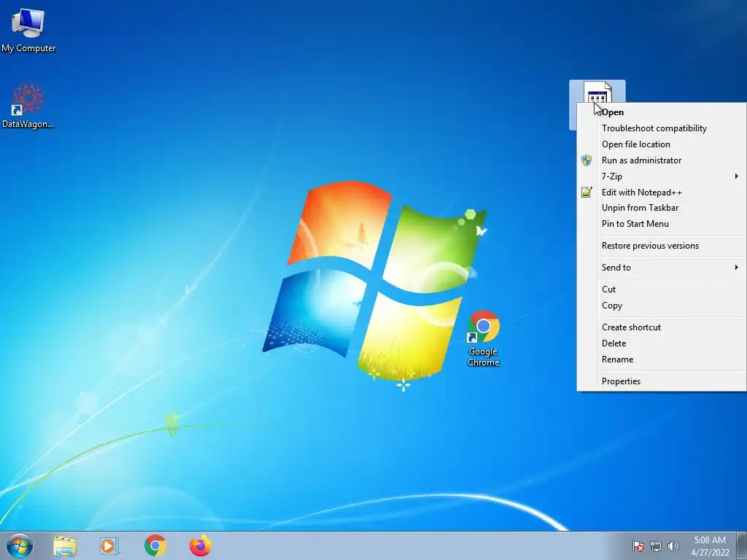Expand the Send to submenu
Screen dimensions: 747x560
click(662, 268)
